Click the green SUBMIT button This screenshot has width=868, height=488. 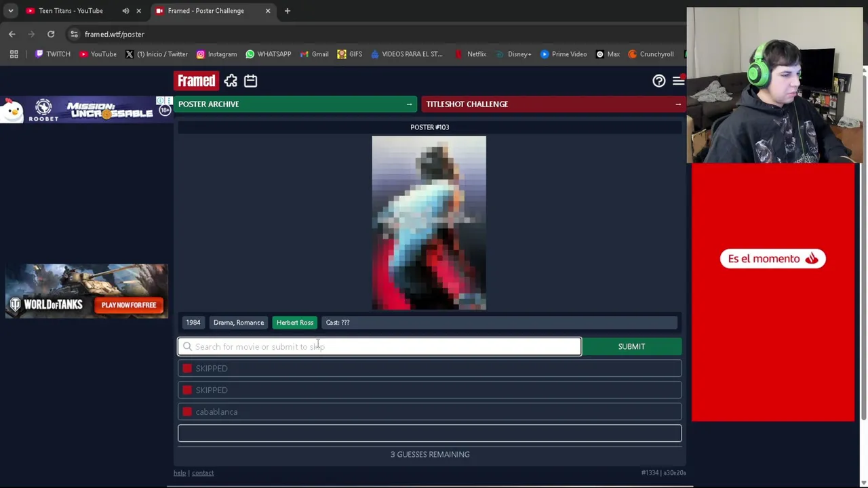631,346
